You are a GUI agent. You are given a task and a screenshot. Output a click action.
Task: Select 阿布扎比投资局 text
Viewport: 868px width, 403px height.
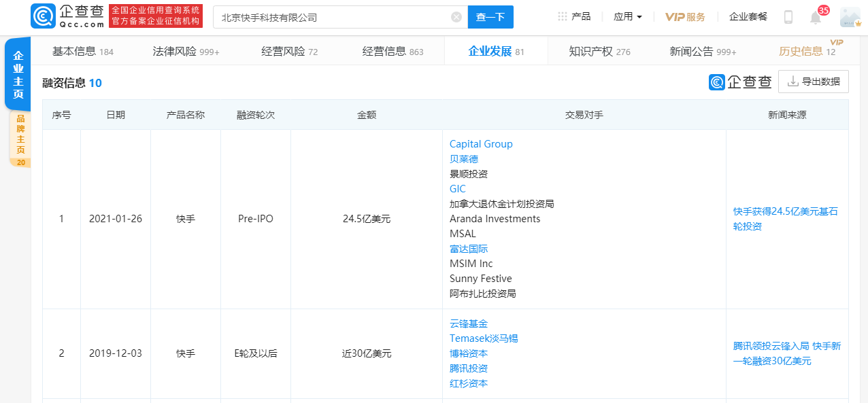click(483, 294)
